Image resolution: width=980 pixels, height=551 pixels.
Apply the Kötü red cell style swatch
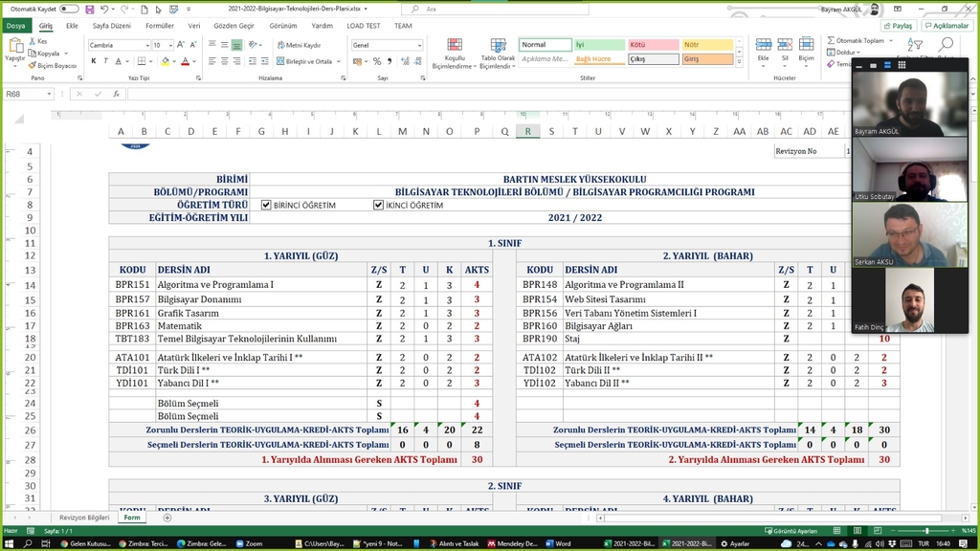653,45
